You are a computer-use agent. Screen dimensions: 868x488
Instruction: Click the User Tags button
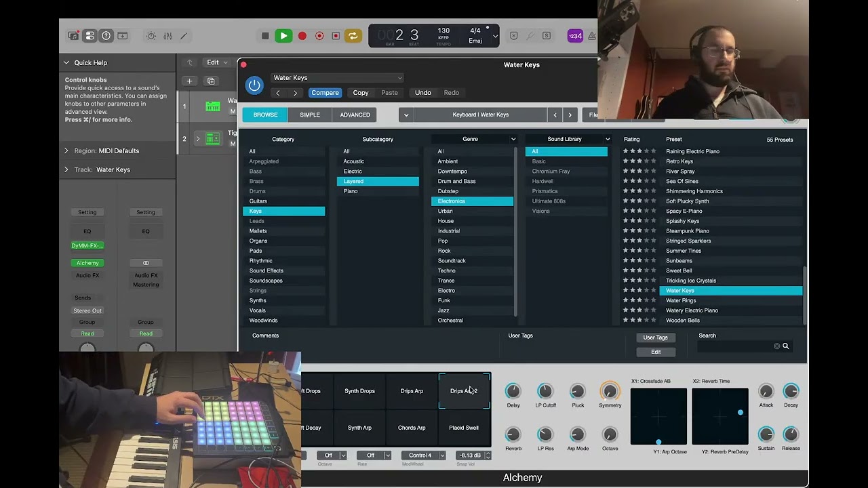coord(656,338)
